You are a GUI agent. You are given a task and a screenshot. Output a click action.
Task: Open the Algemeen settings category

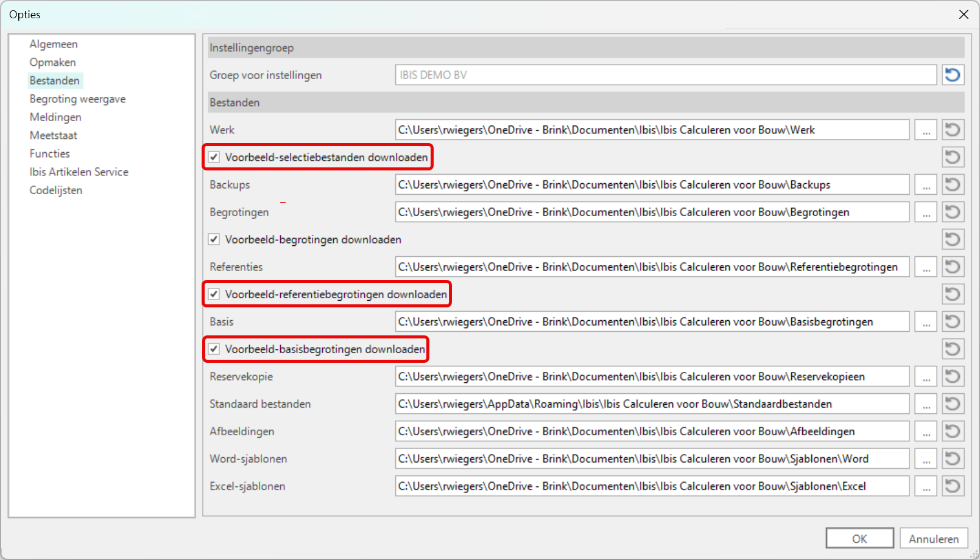click(54, 44)
